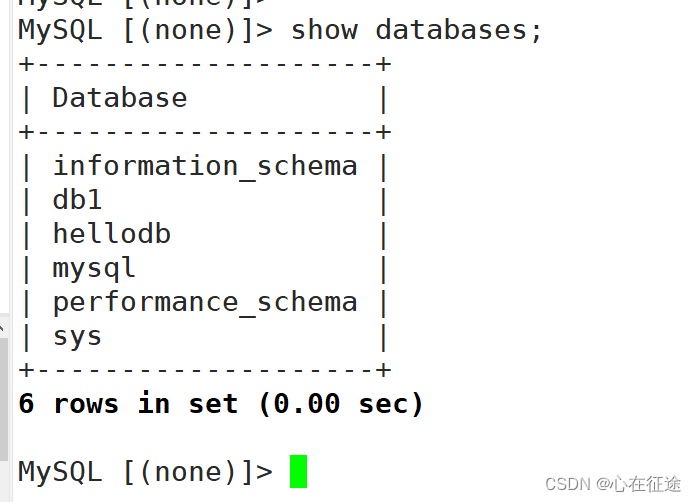
Task: Click the information_schema database name
Action: point(205,165)
